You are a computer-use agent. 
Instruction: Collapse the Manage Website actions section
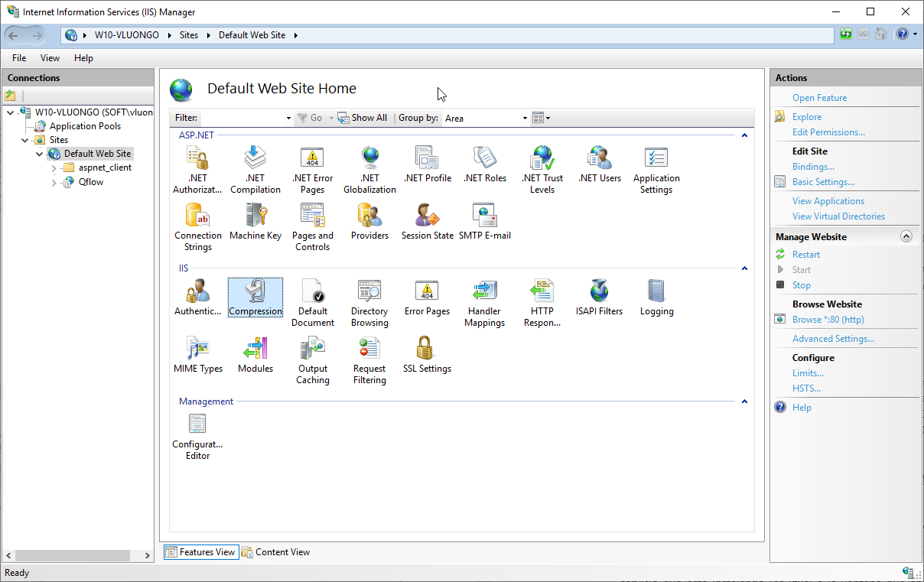click(906, 236)
